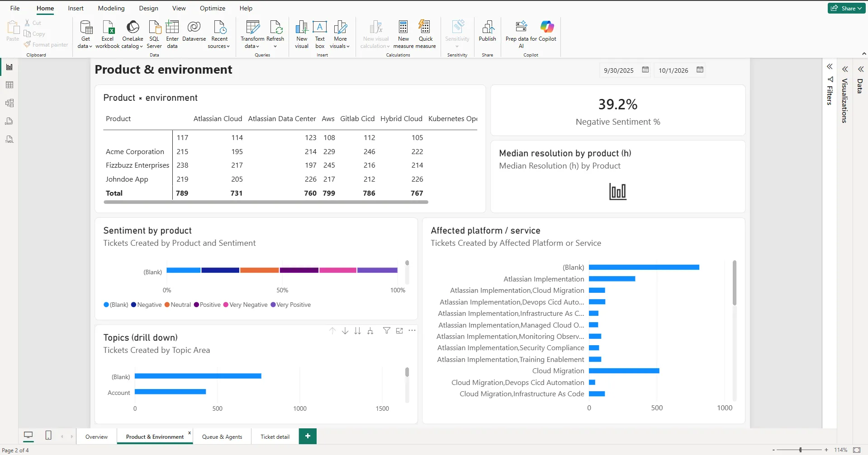868x455 pixels.
Task: Click Transform data icon
Action: pyautogui.click(x=252, y=27)
